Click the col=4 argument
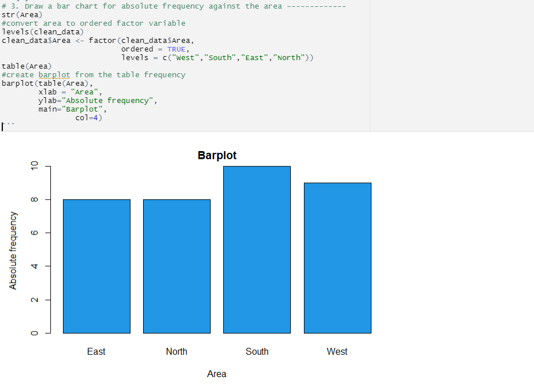 coord(89,118)
